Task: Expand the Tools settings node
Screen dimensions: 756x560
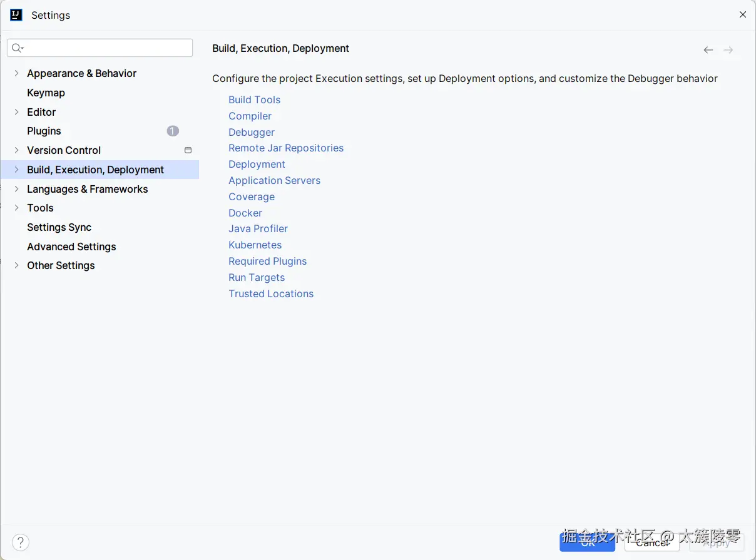Action: click(16, 208)
